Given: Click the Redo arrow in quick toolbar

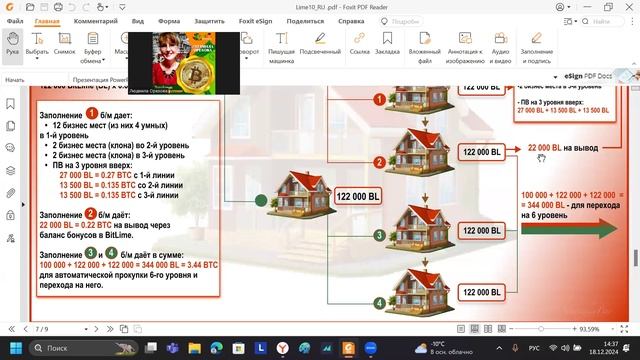Looking at the screenshot, I should (86, 7).
